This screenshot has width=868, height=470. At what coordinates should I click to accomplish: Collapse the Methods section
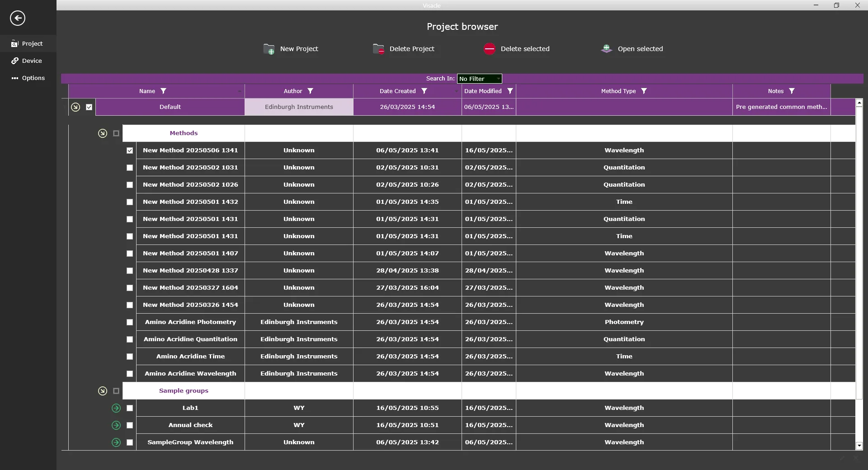click(103, 133)
